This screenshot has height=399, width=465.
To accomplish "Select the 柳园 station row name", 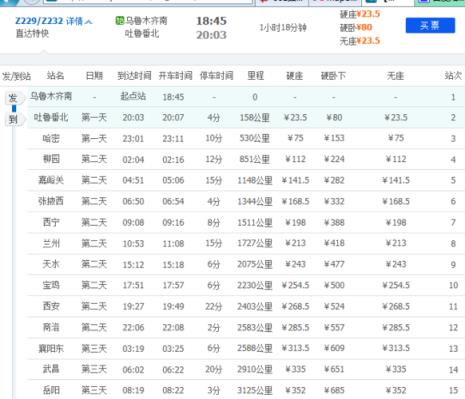I will point(51,159).
